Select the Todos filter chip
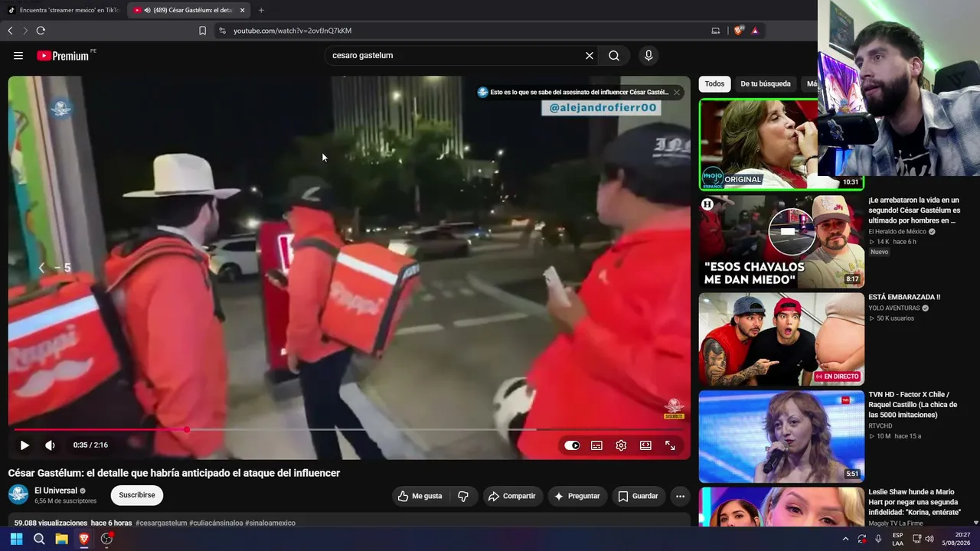The height and width of the screenshot is (551, 980). (x=714, y=83)
